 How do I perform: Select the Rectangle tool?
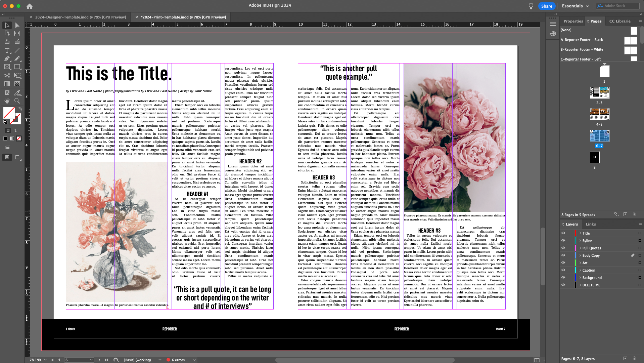tap(17, 67)
